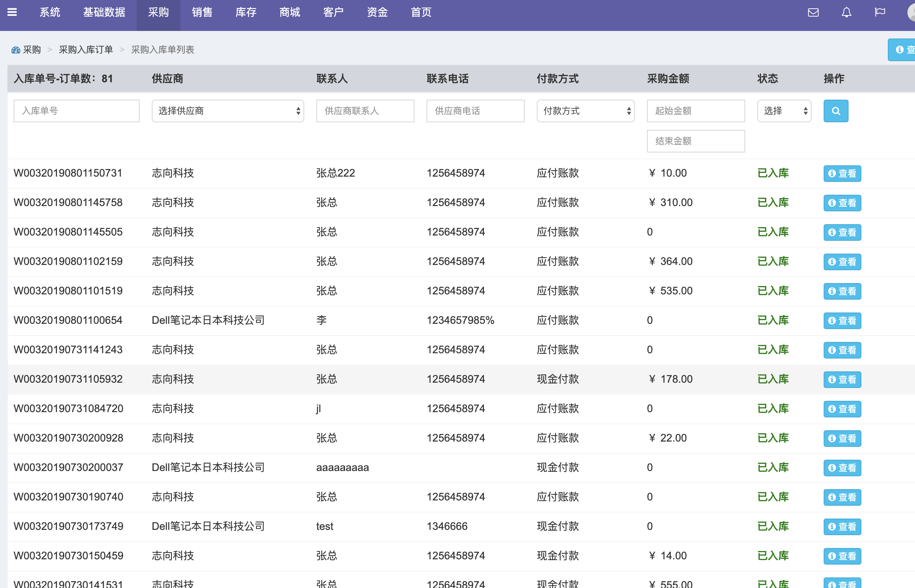915x588 pixels.
Task: Open the 系统 menu
Action: [x=50, y=12]
